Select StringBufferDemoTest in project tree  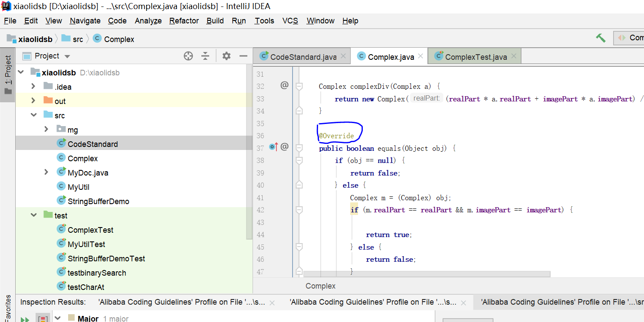(106, 258)
